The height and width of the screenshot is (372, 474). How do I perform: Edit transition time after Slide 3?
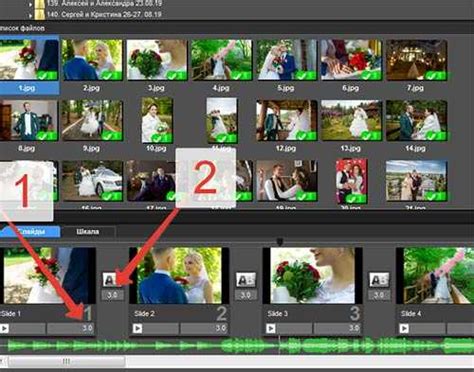(379, 295)
